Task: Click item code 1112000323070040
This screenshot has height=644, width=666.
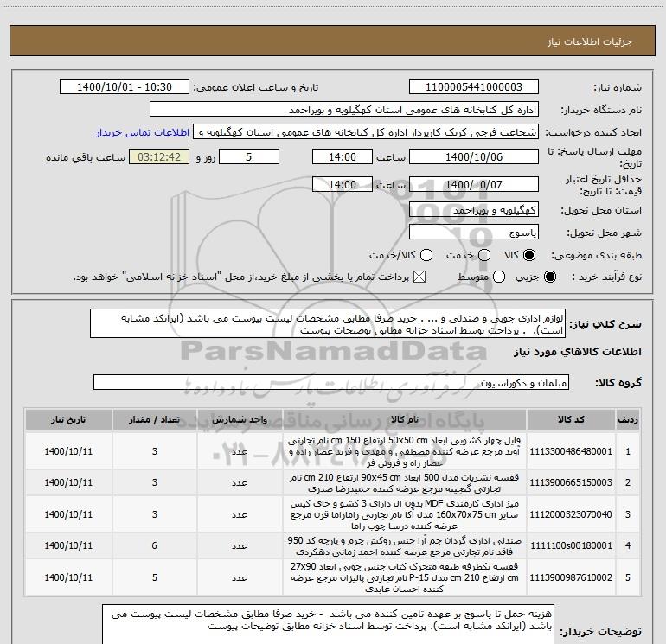Action: coord(571,514)
